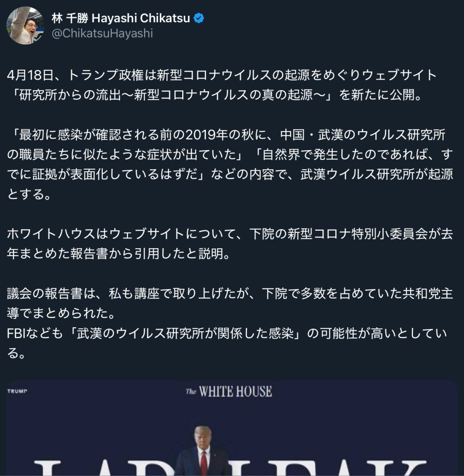Viewport: 464px width, 476px height.
Task: Open the attached White House image
Action: click(232, 428)
